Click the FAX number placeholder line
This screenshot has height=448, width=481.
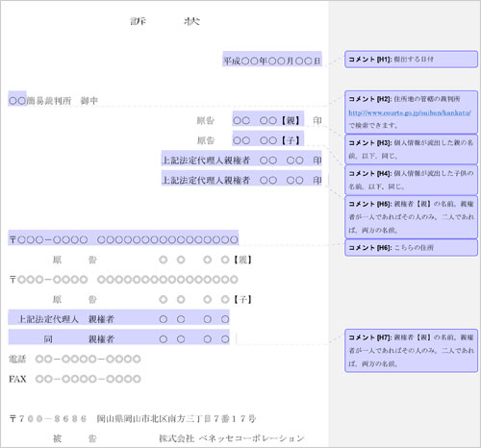[75, 379]
